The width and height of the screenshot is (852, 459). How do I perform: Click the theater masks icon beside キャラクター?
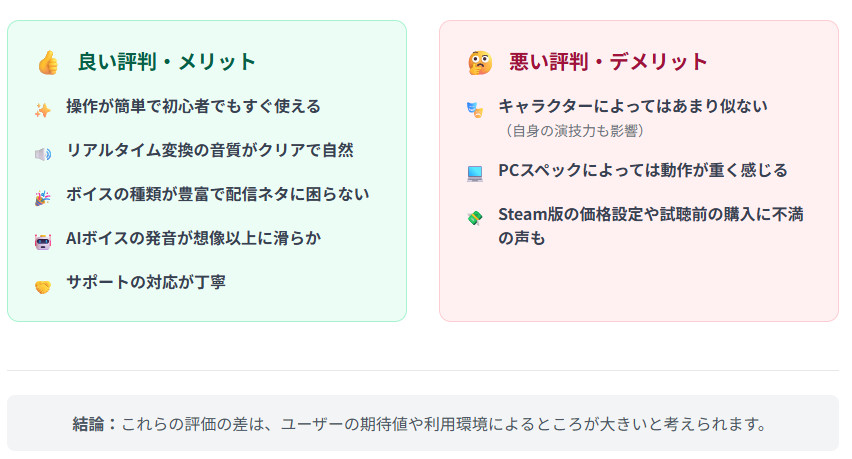pyautogui.click(x=474, y=108)
